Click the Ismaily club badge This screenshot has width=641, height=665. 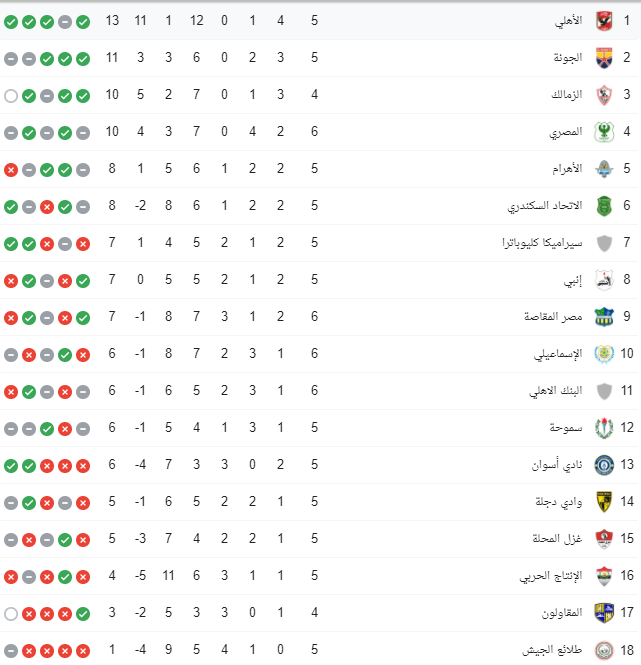pyautogui.click(x=604, y=354)
